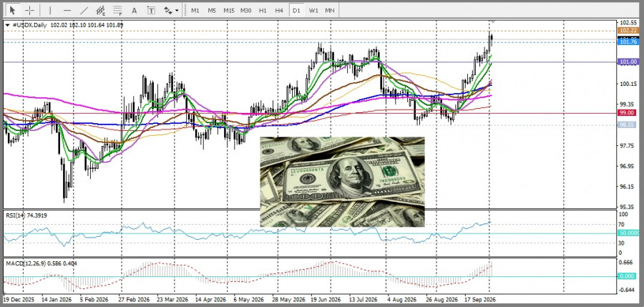Switch to W1 weekly timeframe
Viewport: 644px width, 307px height.
click(x=313, y=10)
